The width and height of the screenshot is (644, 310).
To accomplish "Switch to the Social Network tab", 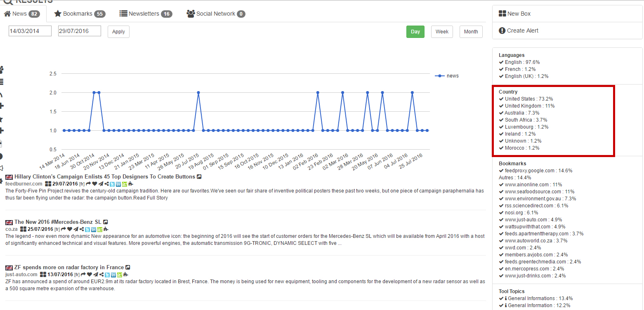I will point(216,14).
